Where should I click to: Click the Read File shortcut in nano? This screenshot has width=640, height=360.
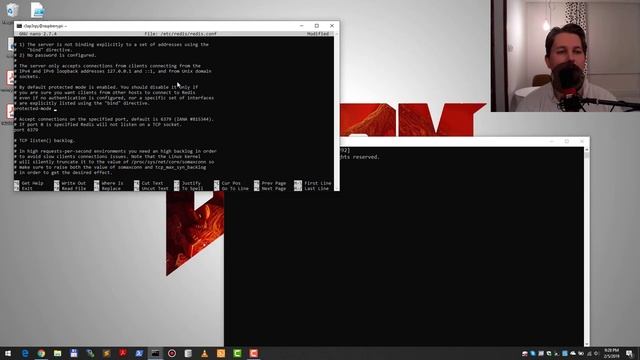(70, 189)
